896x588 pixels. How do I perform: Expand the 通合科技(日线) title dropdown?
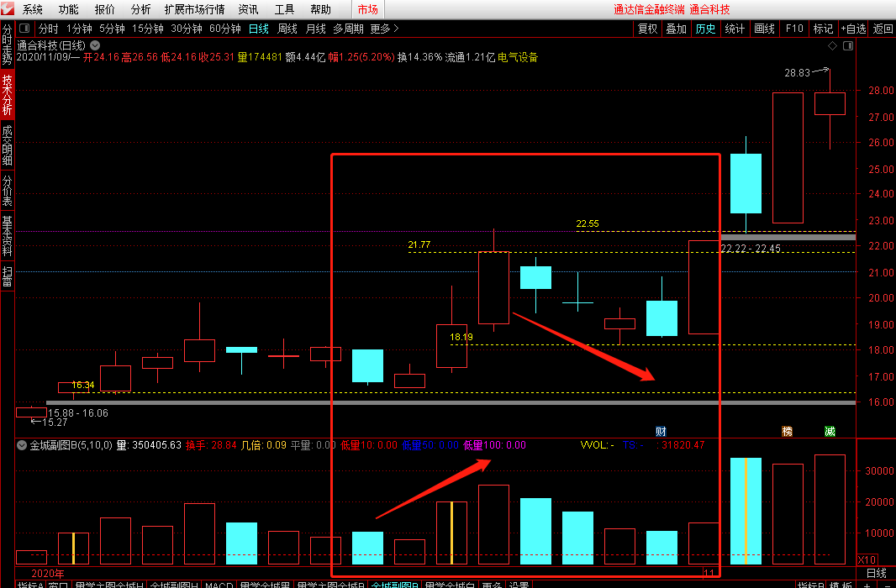pos(95,45)
